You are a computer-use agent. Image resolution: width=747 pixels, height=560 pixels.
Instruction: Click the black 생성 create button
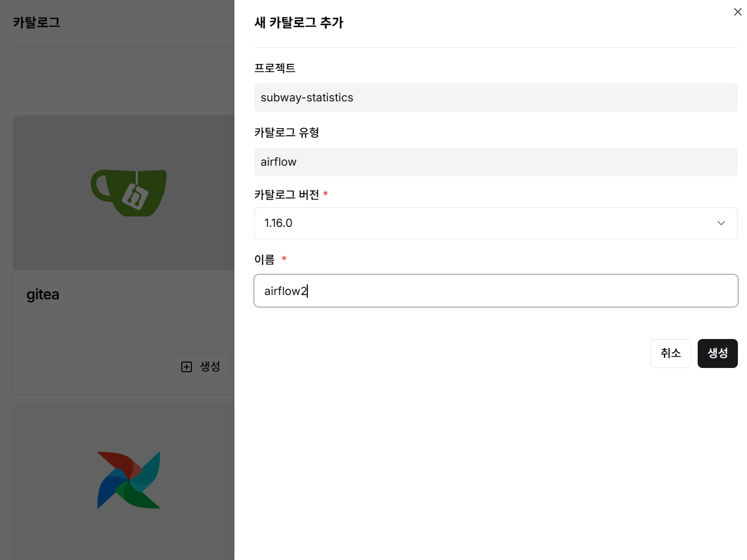pos(718,353)
